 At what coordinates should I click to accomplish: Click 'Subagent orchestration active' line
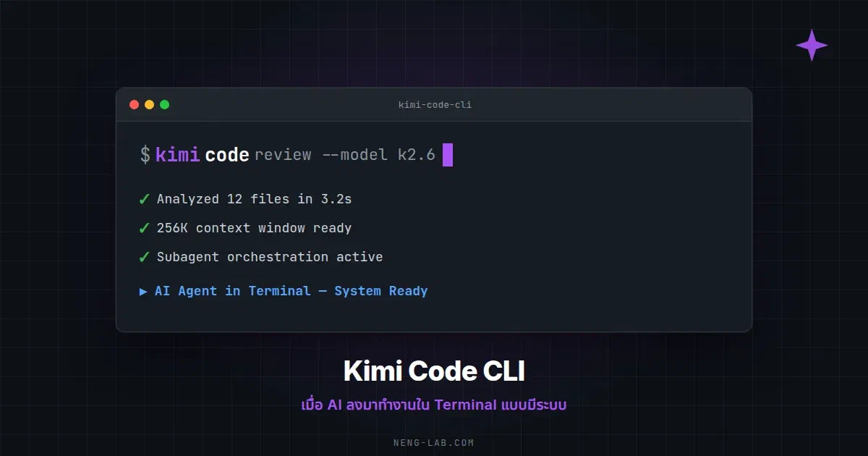[270, 257]
